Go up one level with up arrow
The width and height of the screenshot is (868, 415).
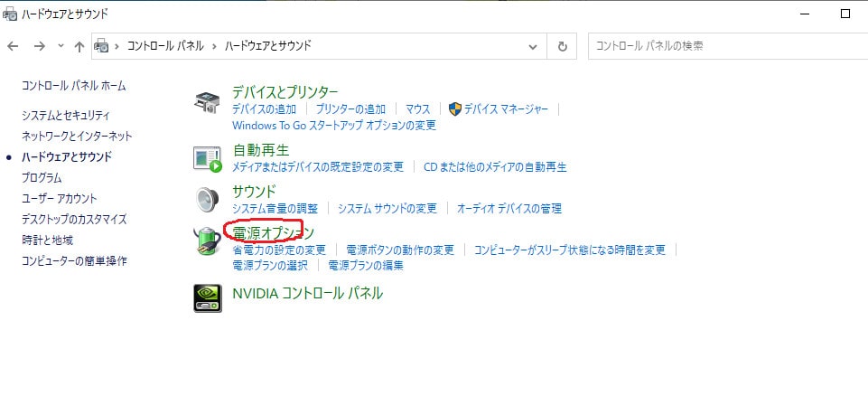79,46
